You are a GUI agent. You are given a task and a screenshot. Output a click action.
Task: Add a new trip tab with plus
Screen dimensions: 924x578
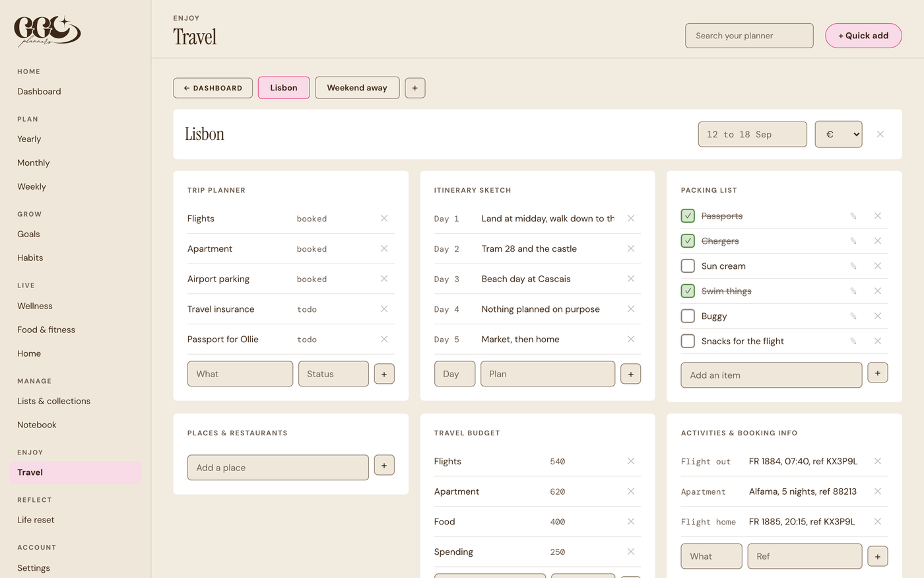pyautogui.click(x=415, y=88)
